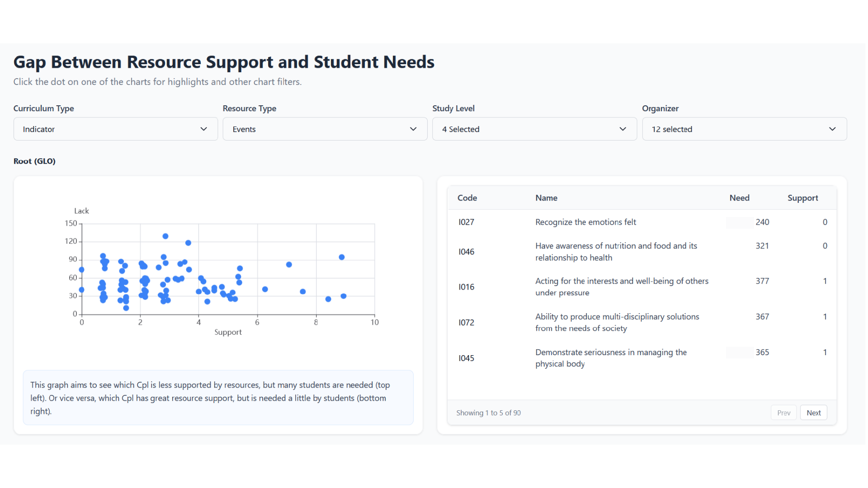Go to the Next table page
The height and width of the screenshot is (488, 868).
click(813, 413)
